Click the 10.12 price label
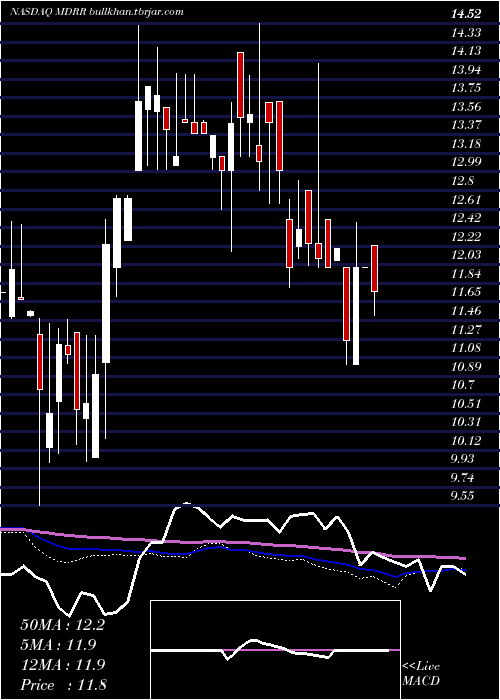The image size is (500, 700). click(466, 440)
